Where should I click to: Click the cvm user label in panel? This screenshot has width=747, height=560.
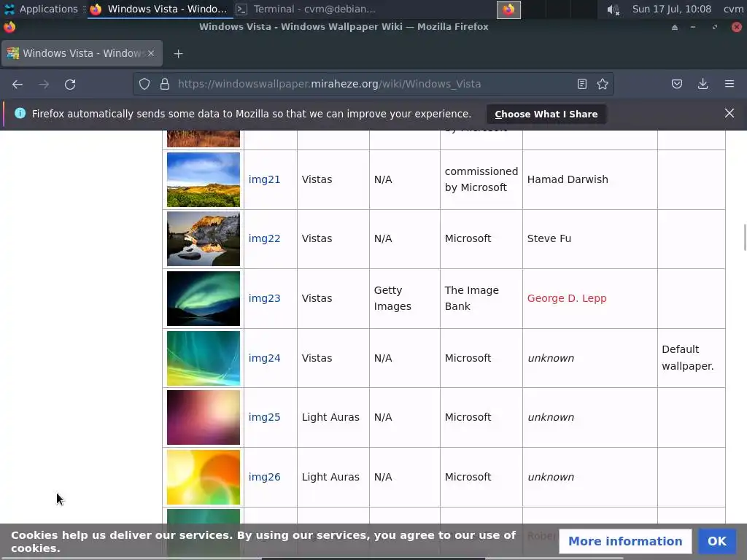(x=732, y=9)
